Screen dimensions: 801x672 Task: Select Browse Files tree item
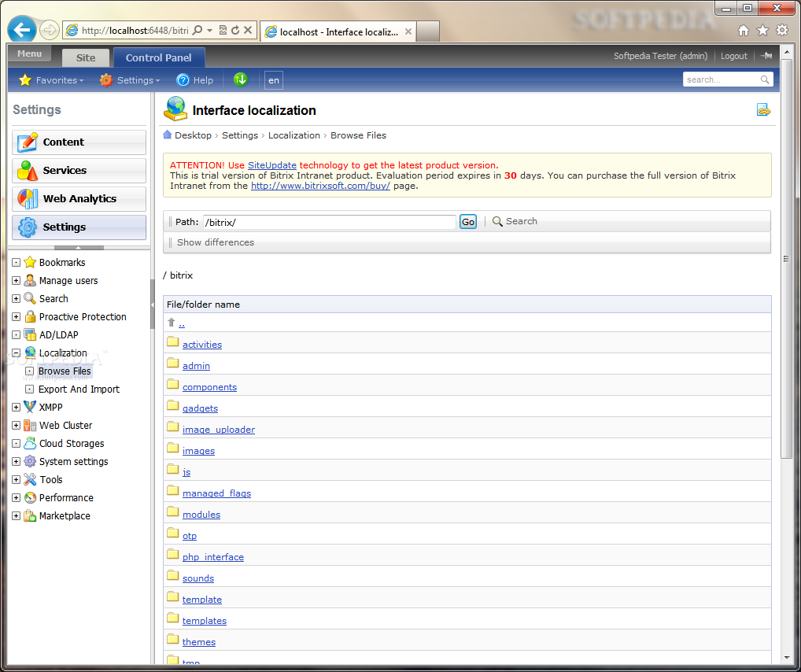point(65,371)
